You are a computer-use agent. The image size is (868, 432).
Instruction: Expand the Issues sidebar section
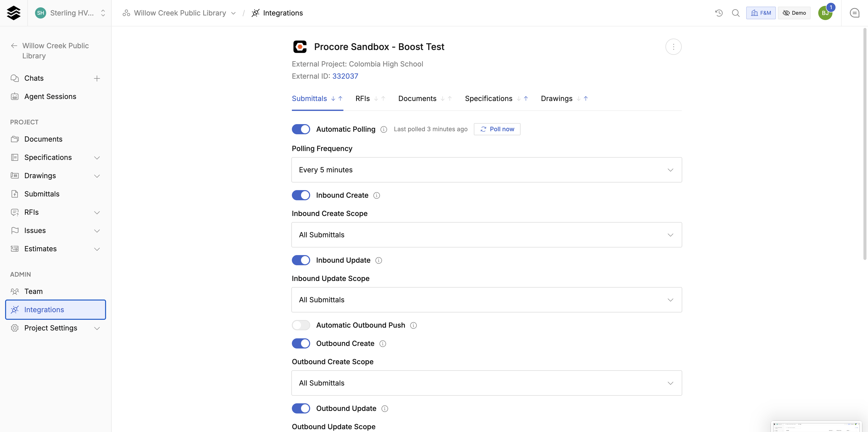coord(97,231)
